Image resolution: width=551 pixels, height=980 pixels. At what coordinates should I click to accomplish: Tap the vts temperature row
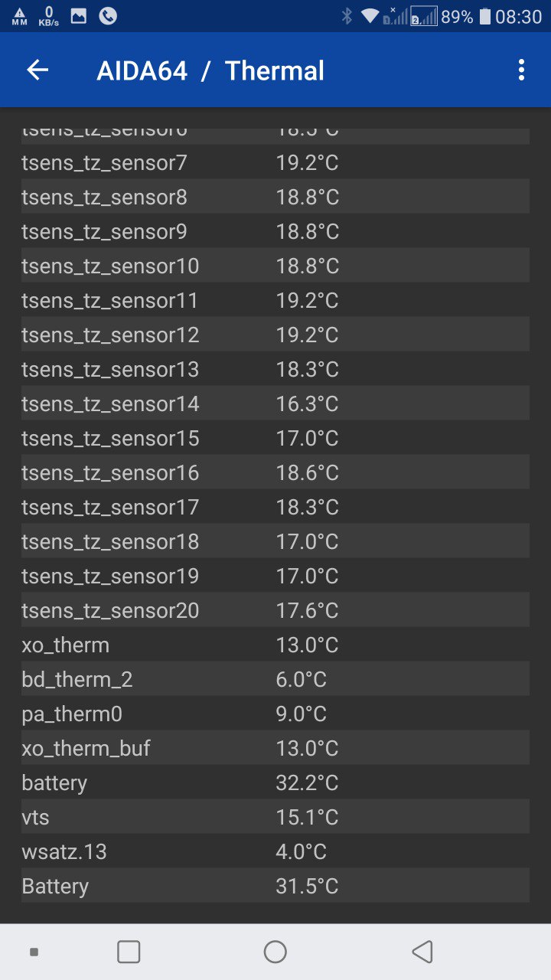point(275,818)
